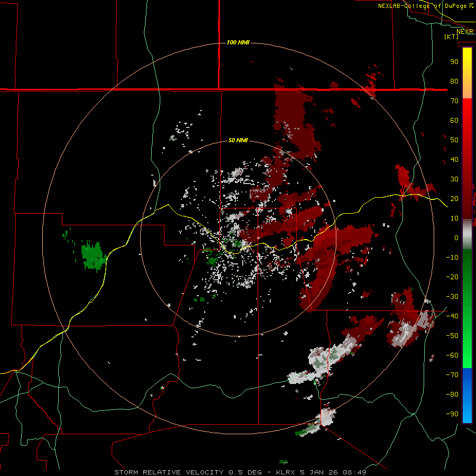Click the 80 value on the velocity scale

pos(454,81)
